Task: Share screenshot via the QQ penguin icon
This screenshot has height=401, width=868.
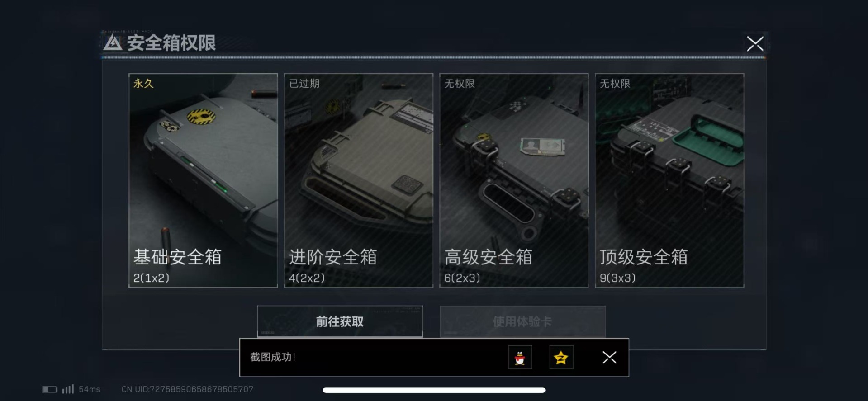Action: pos(520,358)
